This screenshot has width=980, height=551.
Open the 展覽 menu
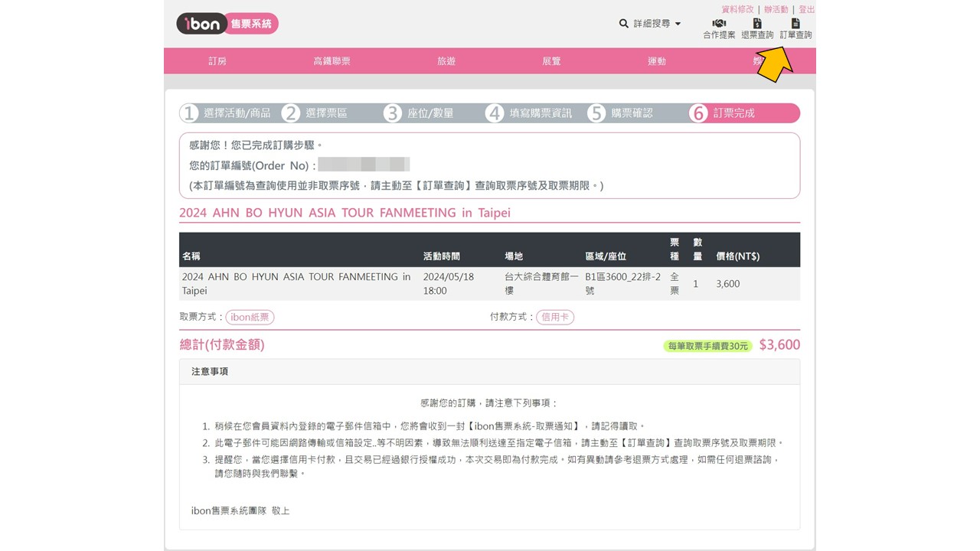(x=551, y=61)
